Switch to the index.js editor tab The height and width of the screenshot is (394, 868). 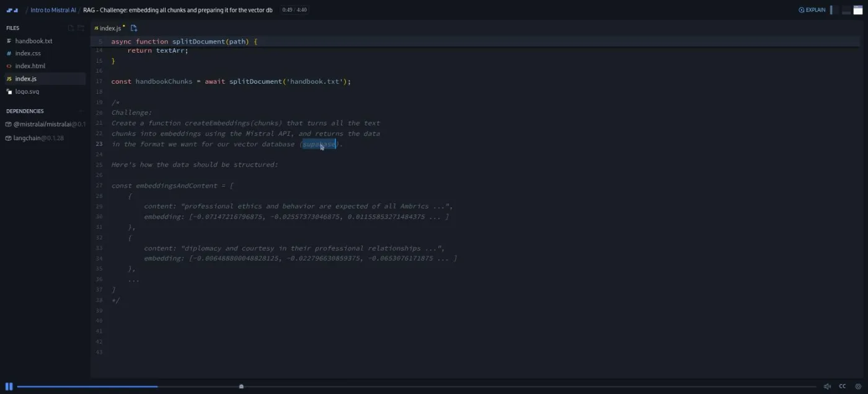pyautogui.click(x=109, y=28)
